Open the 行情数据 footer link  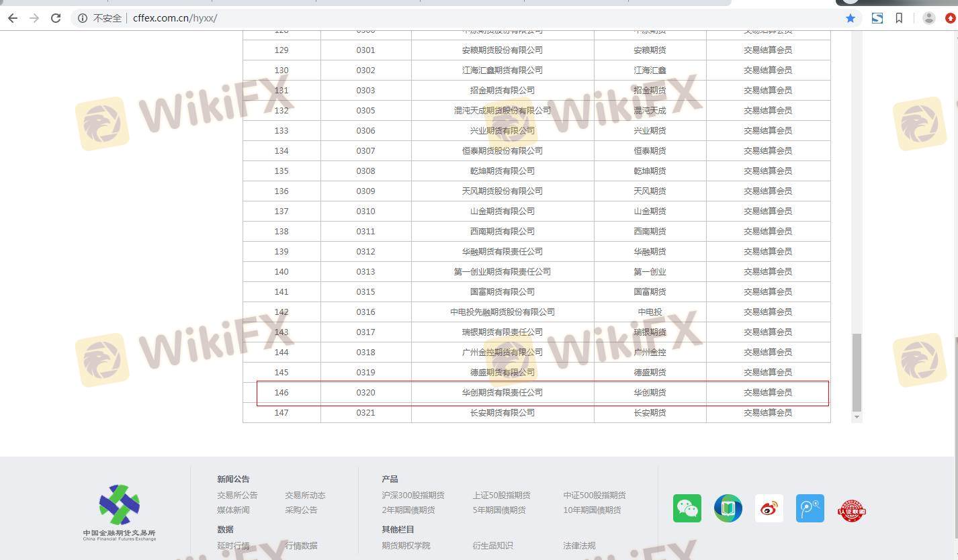[301, 545]
